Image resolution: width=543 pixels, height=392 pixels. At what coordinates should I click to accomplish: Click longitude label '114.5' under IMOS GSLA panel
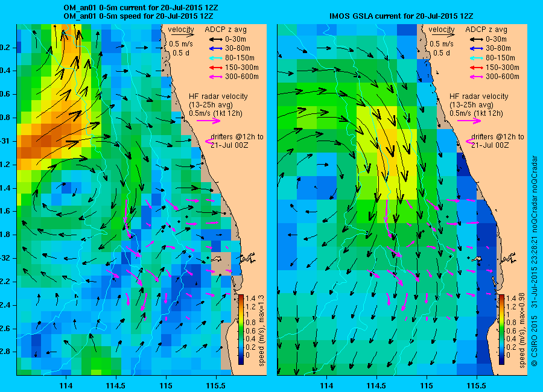coord(376,385)
